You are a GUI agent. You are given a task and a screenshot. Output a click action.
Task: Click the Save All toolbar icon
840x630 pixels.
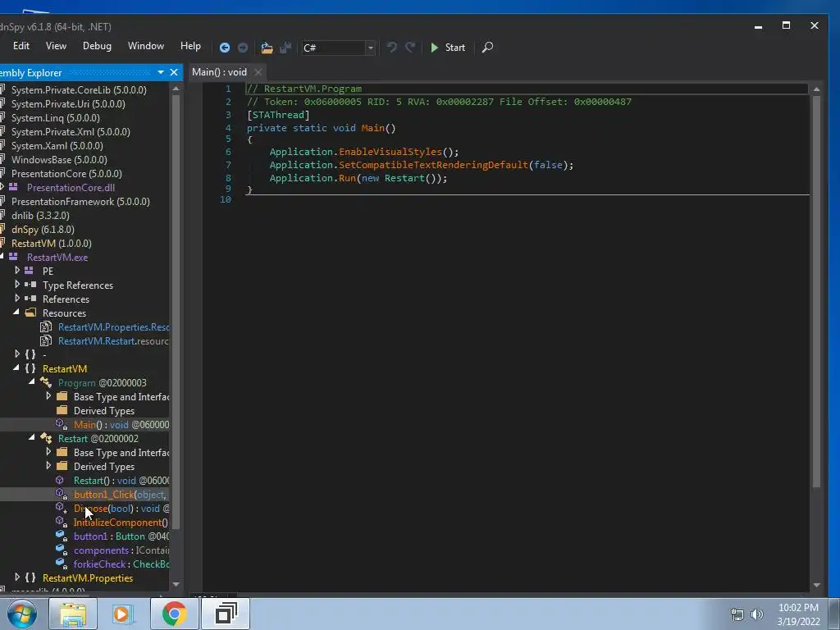coord(285,48)
